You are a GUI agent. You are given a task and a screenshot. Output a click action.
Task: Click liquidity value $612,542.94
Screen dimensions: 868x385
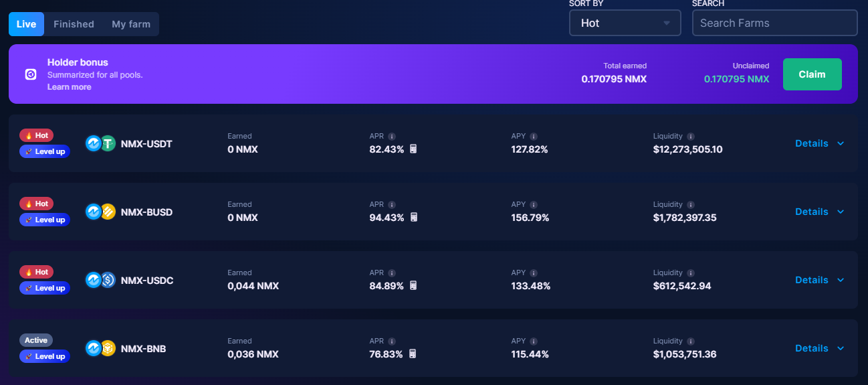tap(682, 286)
